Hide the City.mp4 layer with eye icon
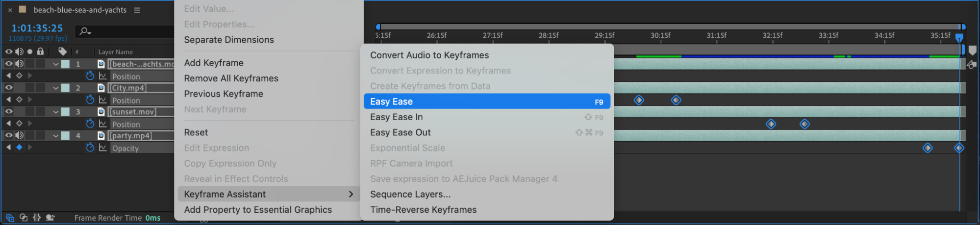980x225 pixels. (9, 88)
